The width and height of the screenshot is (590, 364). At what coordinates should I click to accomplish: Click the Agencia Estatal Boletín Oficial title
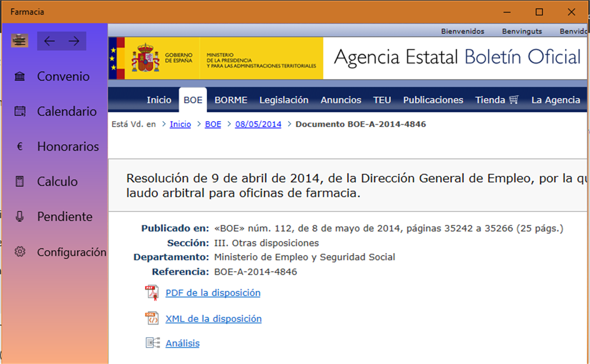pos(457,57)
